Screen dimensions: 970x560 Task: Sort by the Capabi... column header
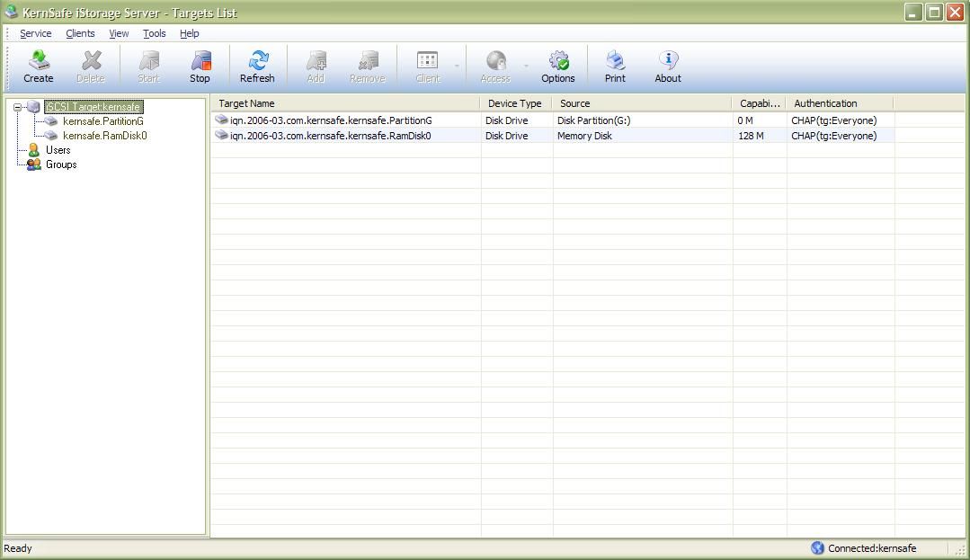tap(759, 103)
